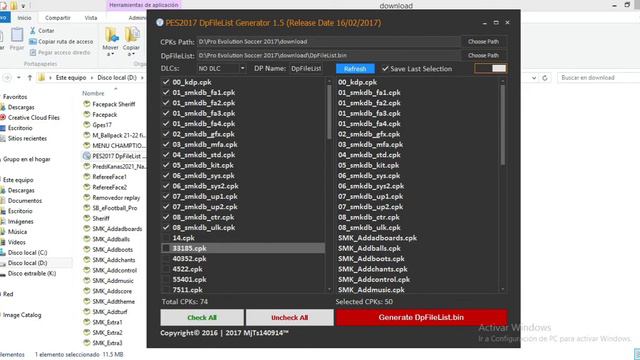The width and height of the screenshot is (640, 360).
Task: Click the Cortar scissors icon in Explorer
Action: coord(33,31)
